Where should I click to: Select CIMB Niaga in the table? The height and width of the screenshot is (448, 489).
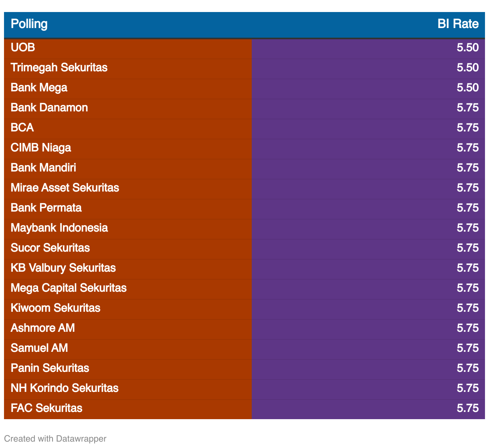(x=41, y=147)
